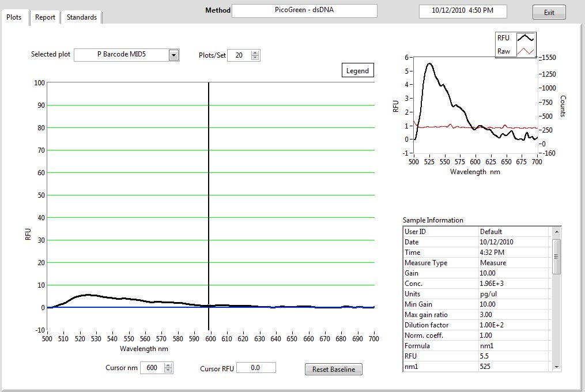
Task: Select the Units value pg/ul
Action: pyautogui.click(x=488, y=294)
